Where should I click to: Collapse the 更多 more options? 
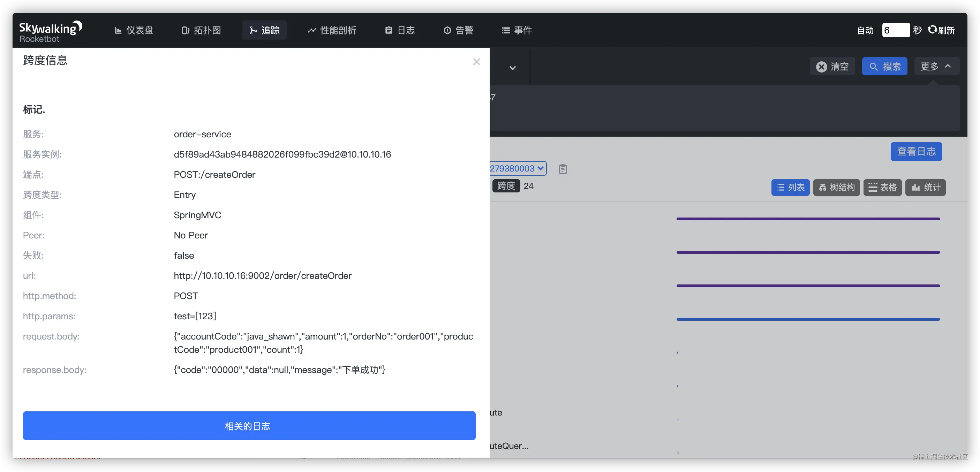tap(936, 67)
